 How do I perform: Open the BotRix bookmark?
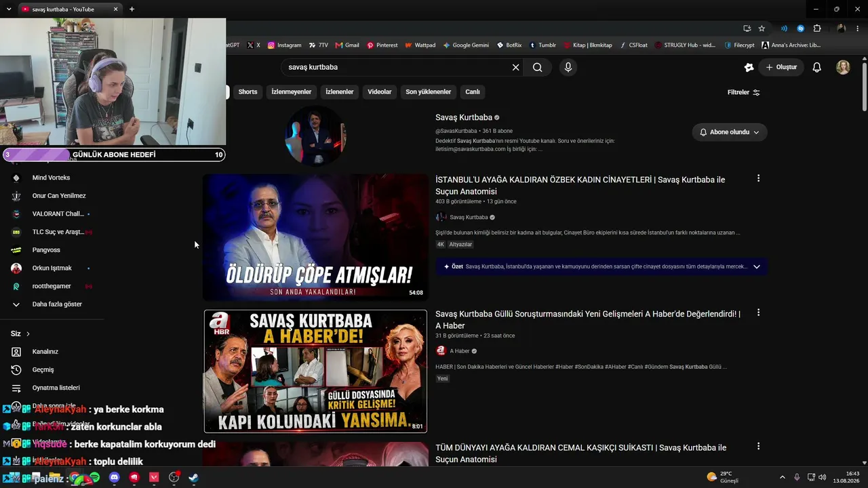pos(509,45)
